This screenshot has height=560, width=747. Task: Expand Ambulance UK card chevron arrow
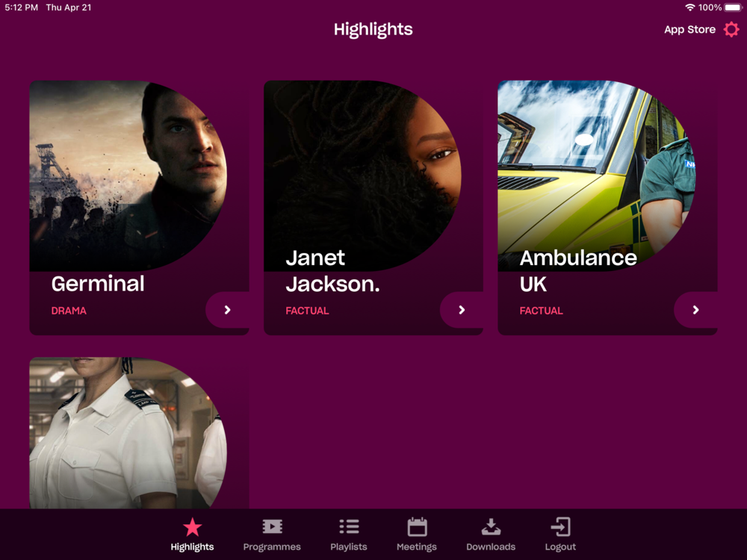[x=695, y=310]
